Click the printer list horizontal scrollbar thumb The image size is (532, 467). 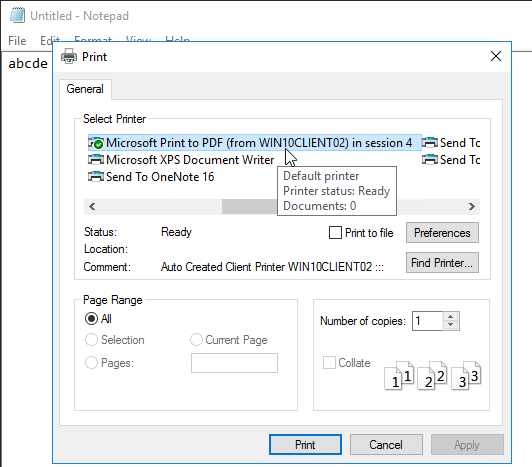point(249,206)
